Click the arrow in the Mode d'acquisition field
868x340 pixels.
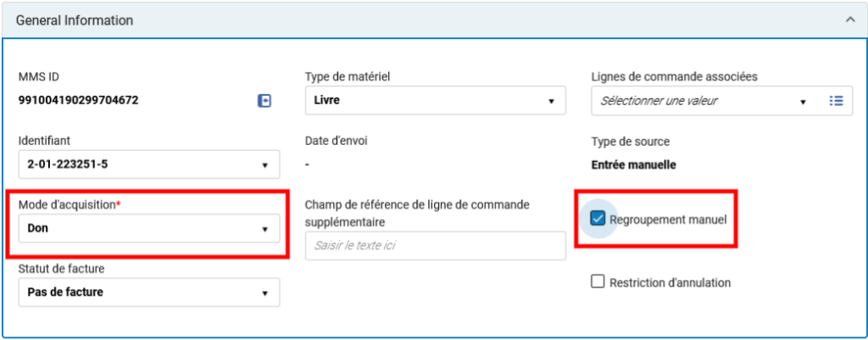(264, 229)
